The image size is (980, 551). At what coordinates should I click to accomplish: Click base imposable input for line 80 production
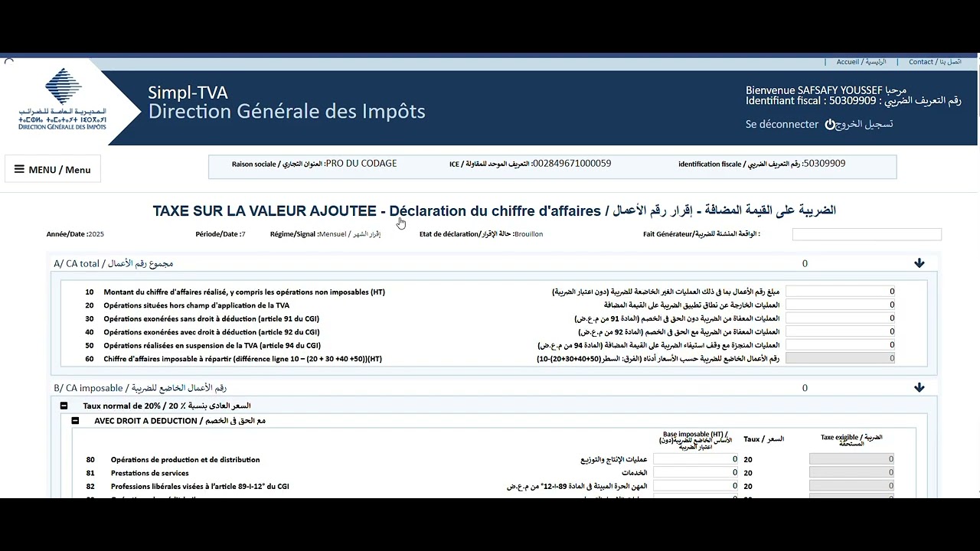coord(696,459)
